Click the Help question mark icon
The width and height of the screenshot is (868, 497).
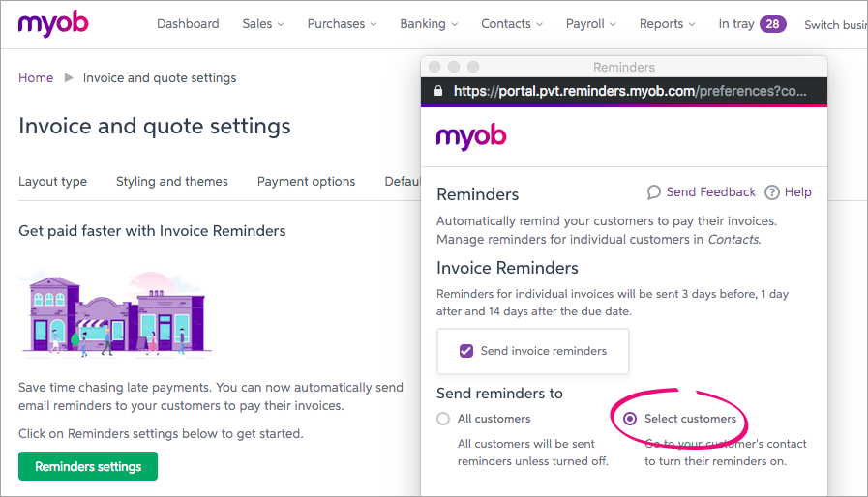click(772, 192)
